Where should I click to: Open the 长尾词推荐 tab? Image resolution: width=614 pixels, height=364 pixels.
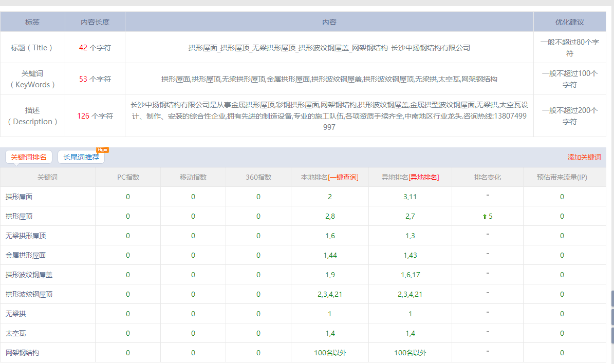(81, 157)
